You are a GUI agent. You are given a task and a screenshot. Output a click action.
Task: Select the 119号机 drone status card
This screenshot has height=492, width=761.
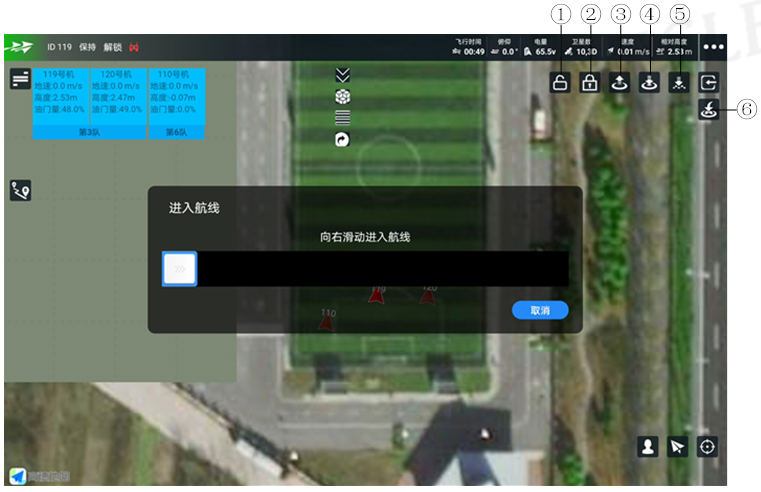coord(61,97)
